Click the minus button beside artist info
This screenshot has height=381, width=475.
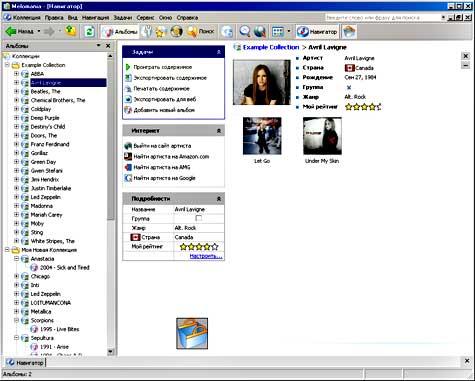[466, 66]
